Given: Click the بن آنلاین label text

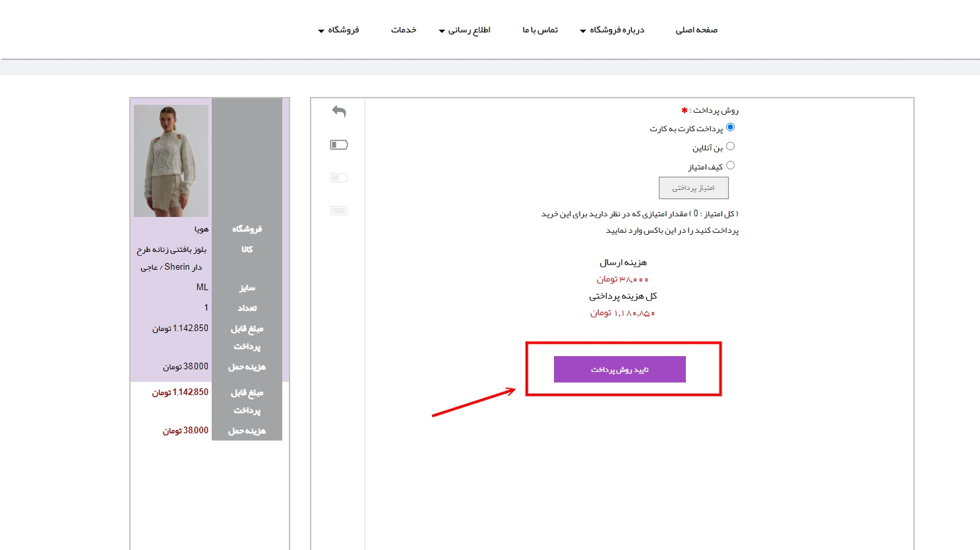Looking at the screenshot, I should tap(707, 148).
